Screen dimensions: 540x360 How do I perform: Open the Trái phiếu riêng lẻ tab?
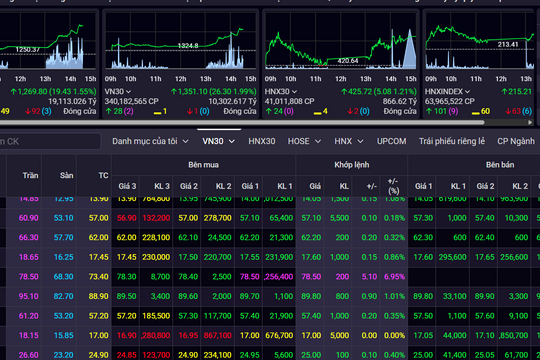point(452,141)
